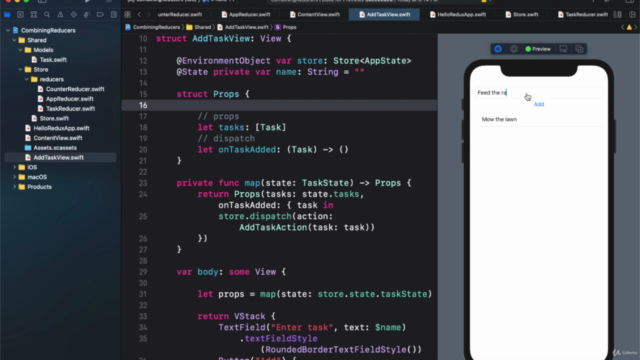Jump to the next issue arrow
The height and width of the screenshot is (360, 640).
point(636,27)
